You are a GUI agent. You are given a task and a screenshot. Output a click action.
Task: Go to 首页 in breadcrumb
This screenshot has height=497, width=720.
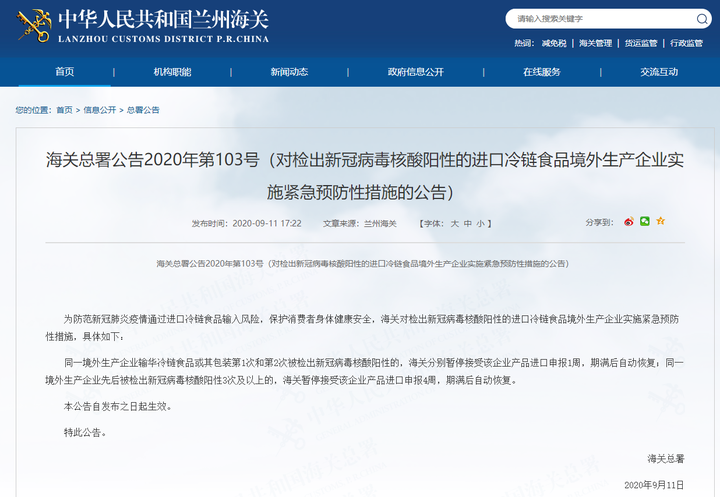[64, 110]
